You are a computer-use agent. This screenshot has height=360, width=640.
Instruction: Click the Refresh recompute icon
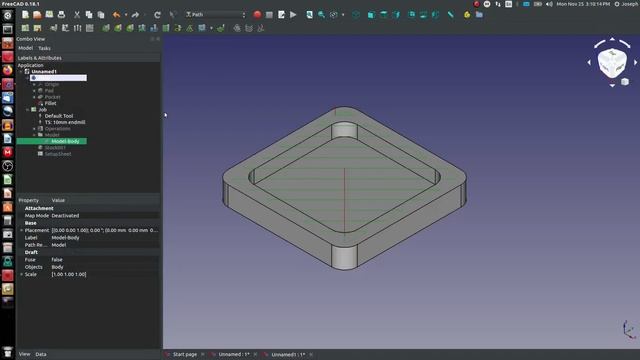(157, 15)
